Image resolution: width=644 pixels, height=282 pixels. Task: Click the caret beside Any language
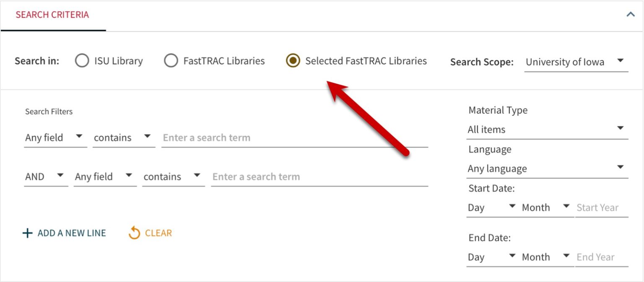621,167
